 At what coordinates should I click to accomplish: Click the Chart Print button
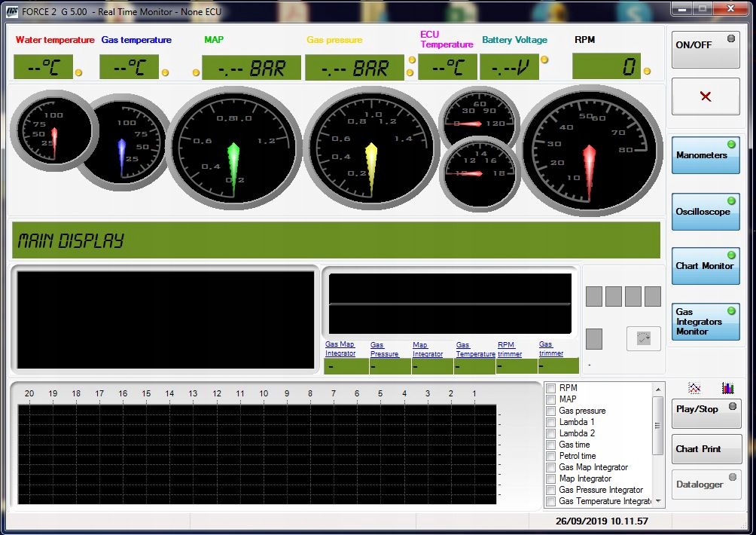tap(706, 449)
